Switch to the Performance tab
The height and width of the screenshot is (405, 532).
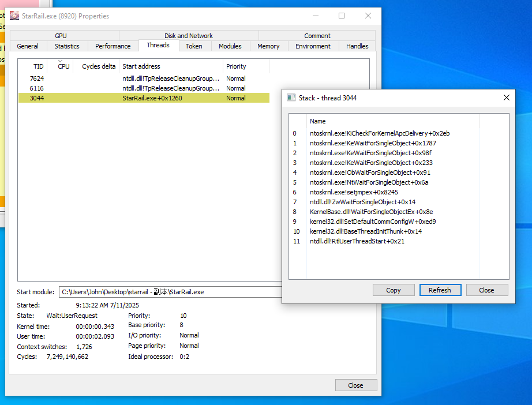click(x=113, y=46)
